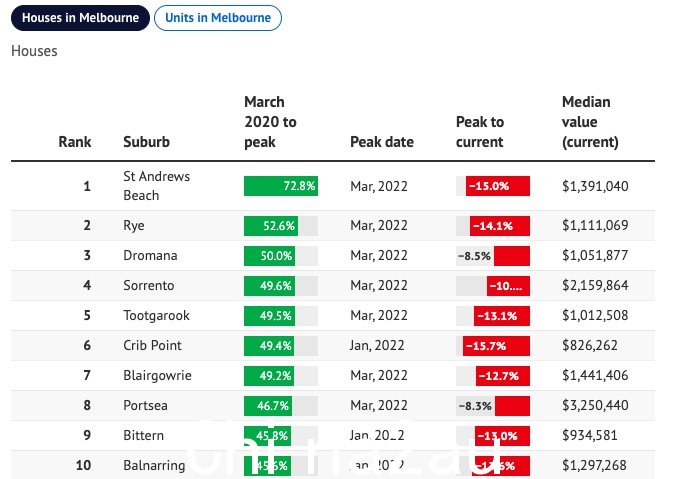Click Sorrento's truncated red -10 bar
The width and height of the screenshot is (687, 479).
[508, 286]
